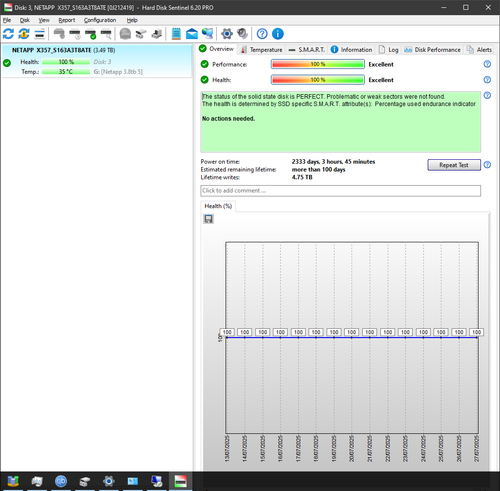500x491 pixels.
Task: Click the globe and monitor network icon
Action: pyautogui.click(x=207, y=34)
